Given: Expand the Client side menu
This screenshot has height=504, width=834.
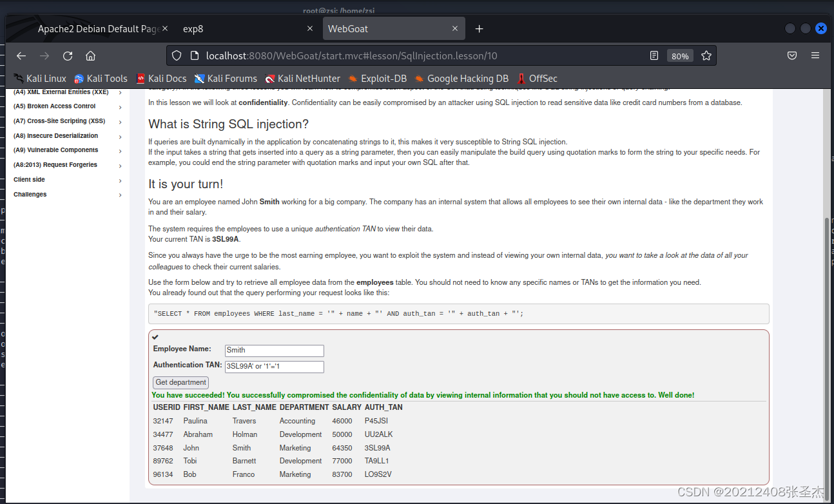Looking at the screenshot, I should 68,180.
